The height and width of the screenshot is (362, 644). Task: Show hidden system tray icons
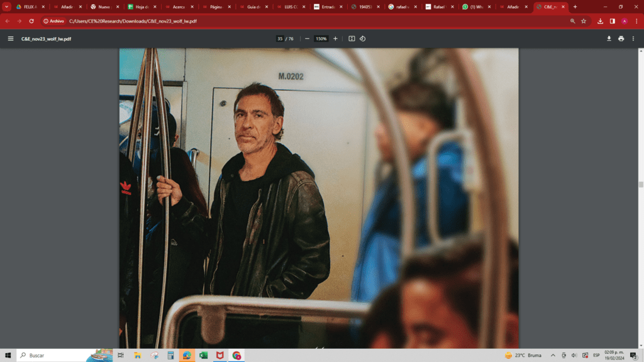point(553,356)
